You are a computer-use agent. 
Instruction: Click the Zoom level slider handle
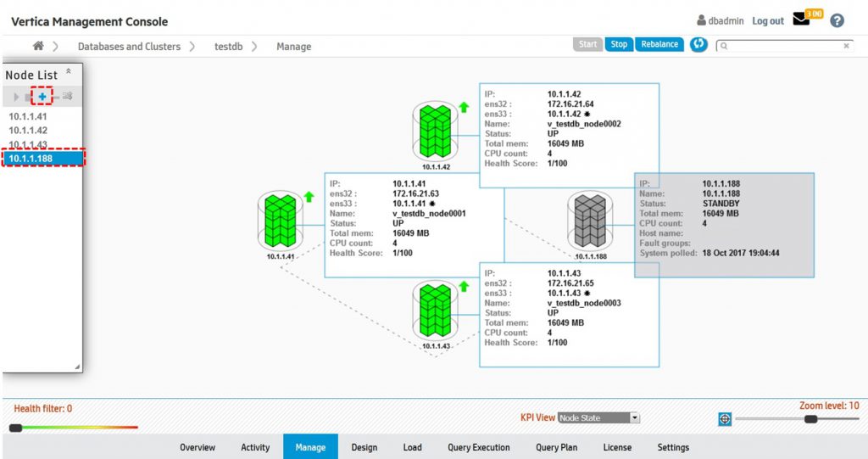pyautogui.click(x=810, y=419)
